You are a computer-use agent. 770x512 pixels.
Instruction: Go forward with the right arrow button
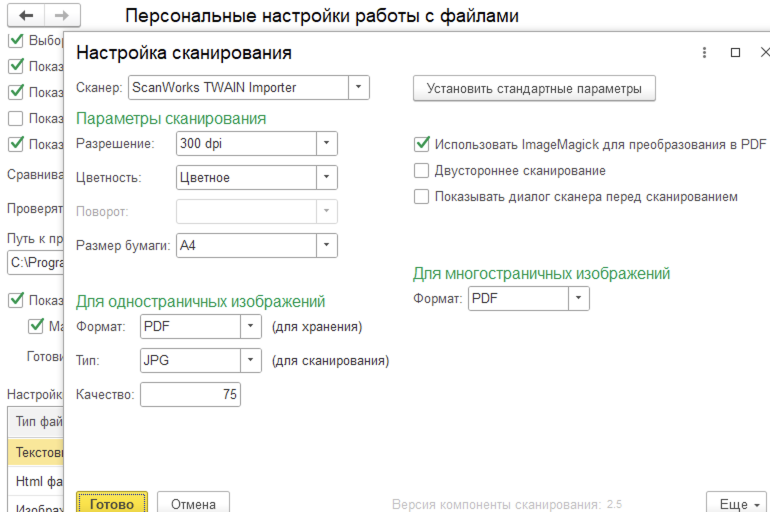click(62, 16)
